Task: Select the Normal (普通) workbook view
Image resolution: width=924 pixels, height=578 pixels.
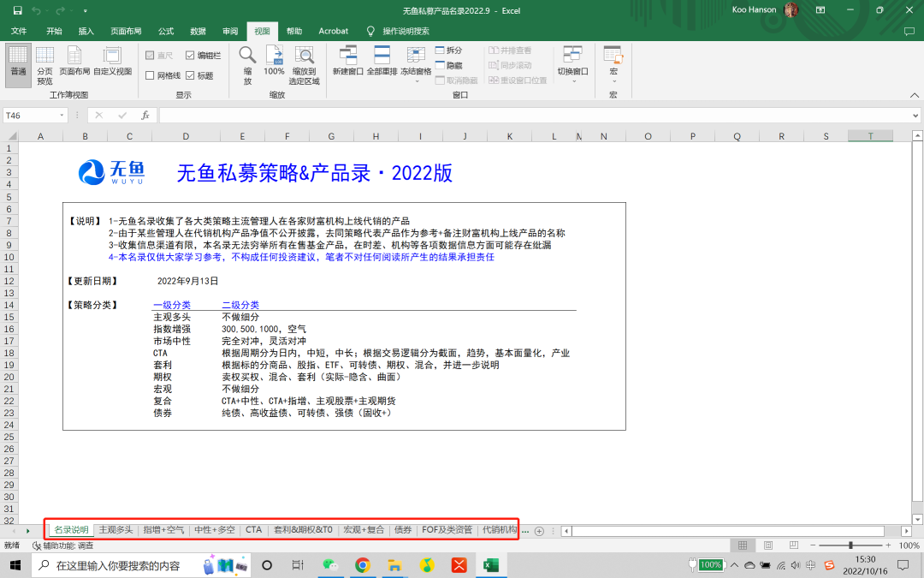Action: (x=18, y=65)
